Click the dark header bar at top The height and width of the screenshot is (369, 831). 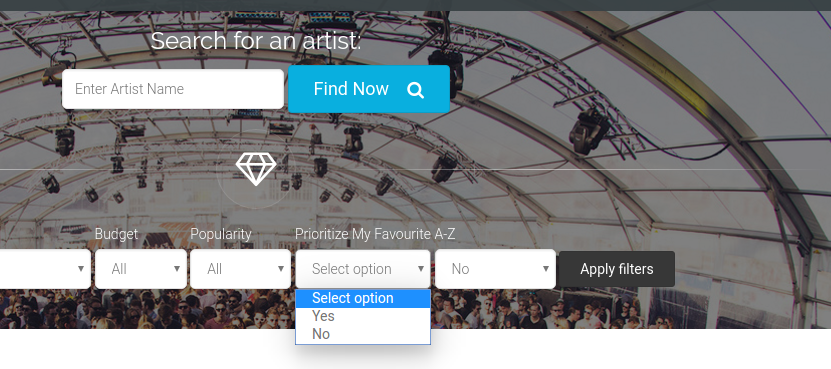tap(416, 5)
